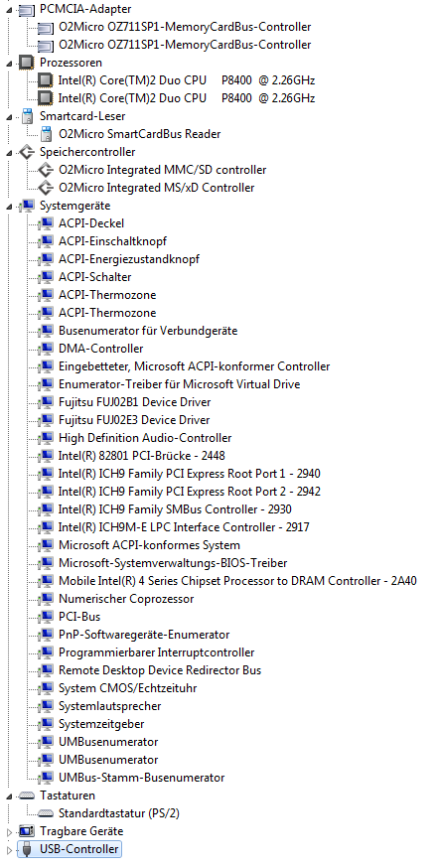Select ICH9 PCI Express Root Port 2 - 2942
Image resolution: width=438 pixels, height=868 pixels.
point(190,492)
